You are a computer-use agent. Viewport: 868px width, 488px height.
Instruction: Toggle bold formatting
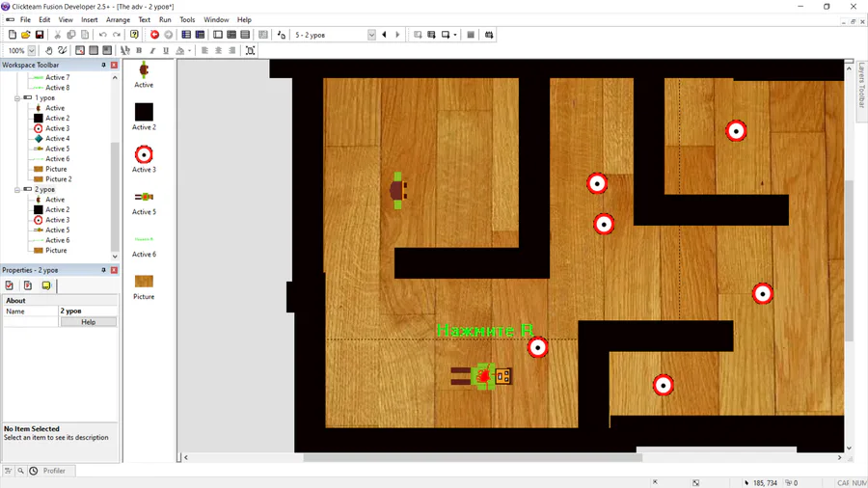pyautogui.click(x=139, y=50)
